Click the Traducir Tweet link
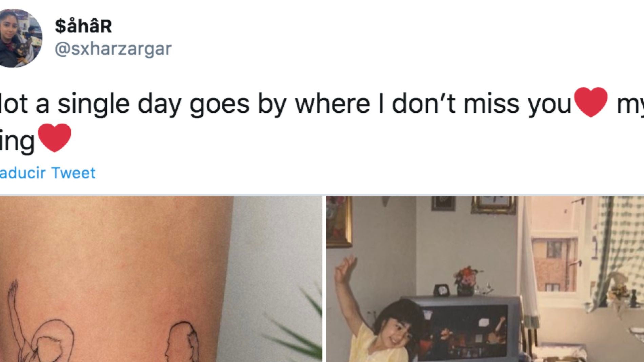The width and height of the screenshot is (644, 362). pyautogui.click(x=47, y=173)
